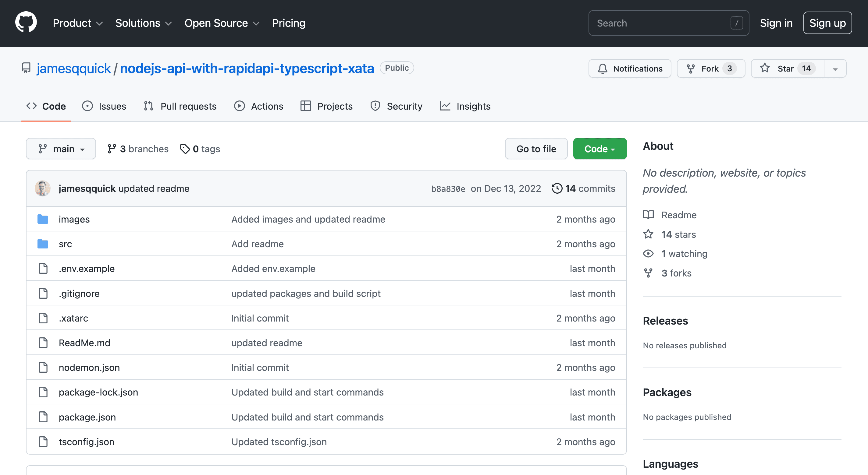Click the file icon for package-lock.json

click(43, 392)
